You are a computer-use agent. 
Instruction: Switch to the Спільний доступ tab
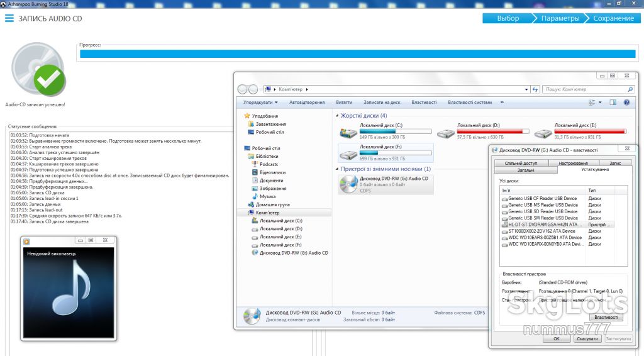[x=521, y=163]
